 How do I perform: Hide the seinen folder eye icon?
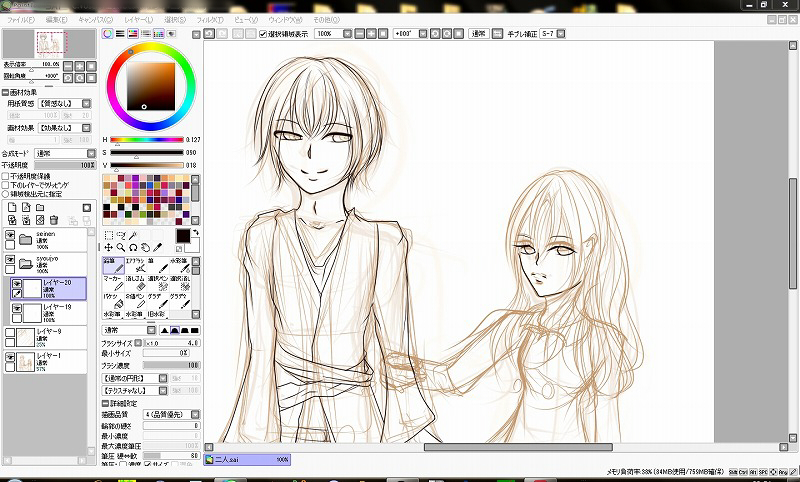pyautogui.click(x=10, y=235)
